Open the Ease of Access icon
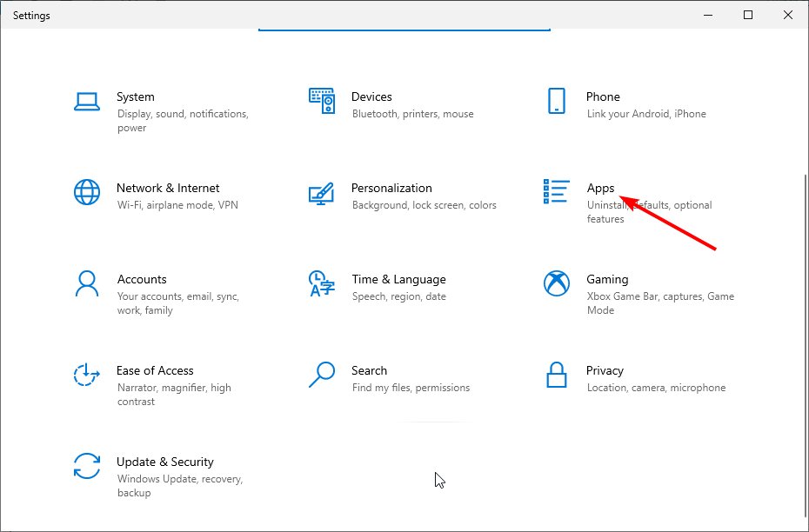 (x=87, y=375)
